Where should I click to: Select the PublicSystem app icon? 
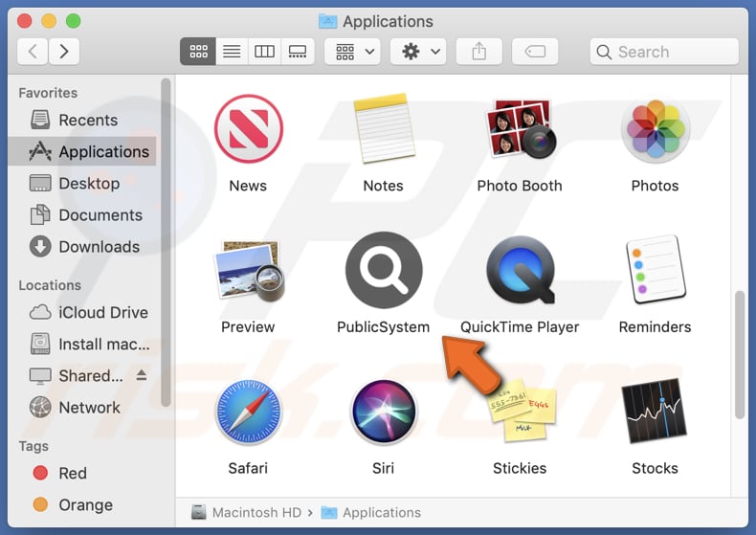pos(384,271)
